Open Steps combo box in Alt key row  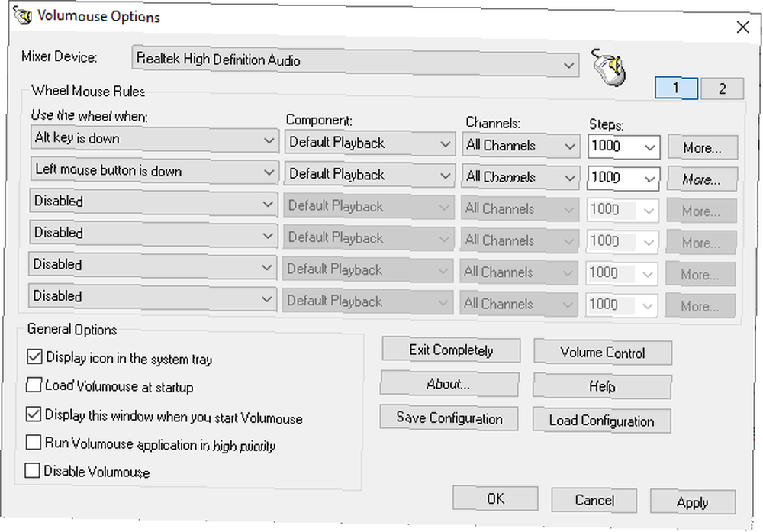[x=623, y=147]
